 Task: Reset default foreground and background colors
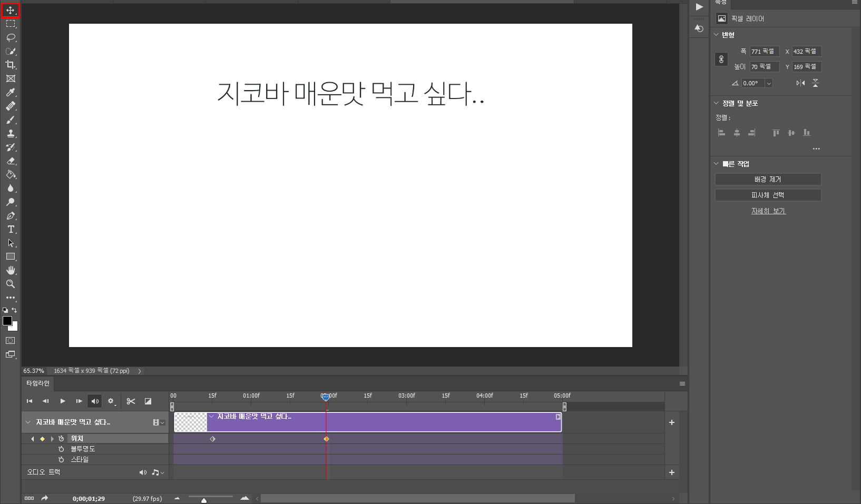5,310
